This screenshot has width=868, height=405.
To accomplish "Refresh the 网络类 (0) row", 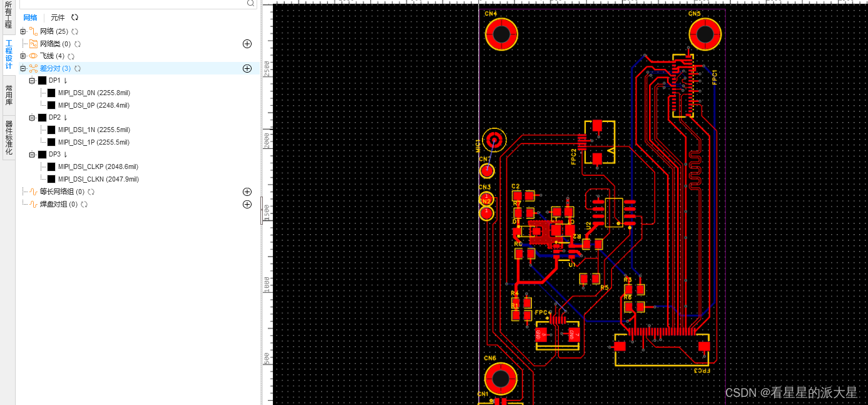I will pos(78,44).
